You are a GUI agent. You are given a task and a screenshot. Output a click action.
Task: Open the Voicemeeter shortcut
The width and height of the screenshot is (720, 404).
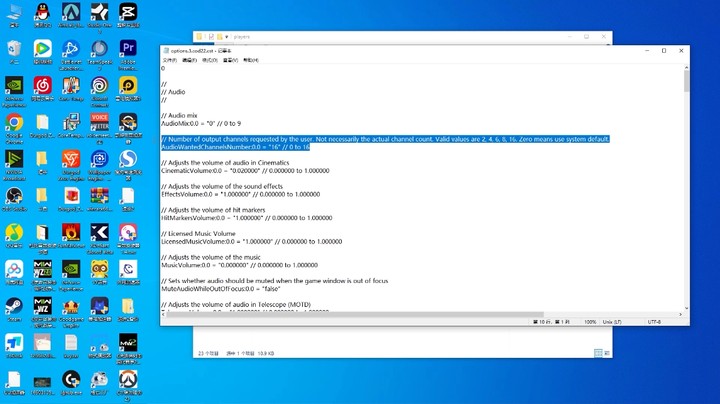100,128
